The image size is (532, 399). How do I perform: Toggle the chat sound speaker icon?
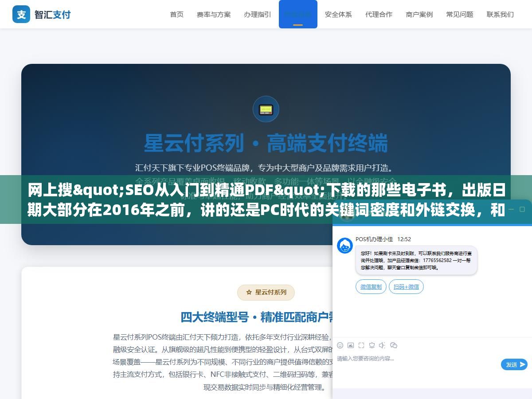pos(383,345)
